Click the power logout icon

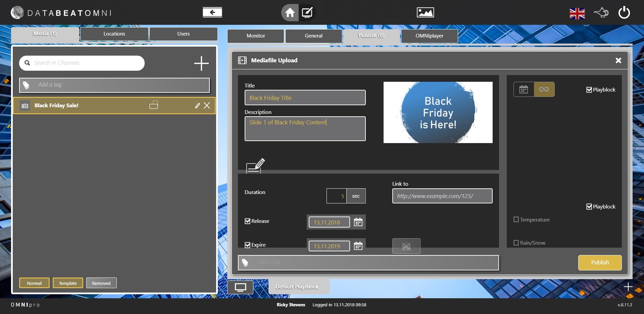[x=624, y=13]
